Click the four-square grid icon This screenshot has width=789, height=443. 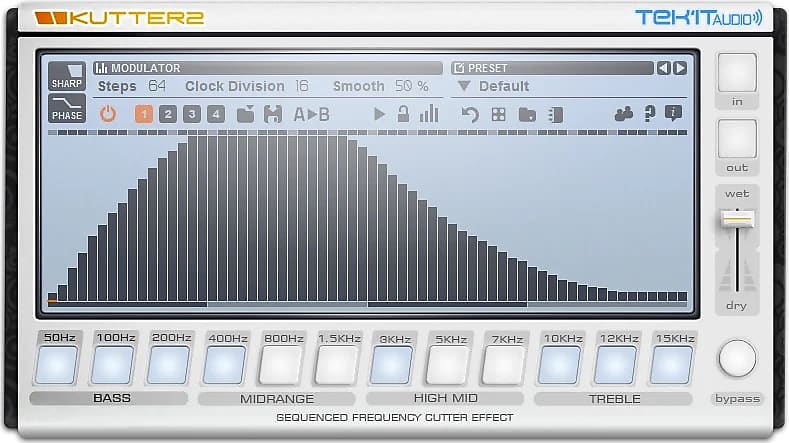pos(499,115)
